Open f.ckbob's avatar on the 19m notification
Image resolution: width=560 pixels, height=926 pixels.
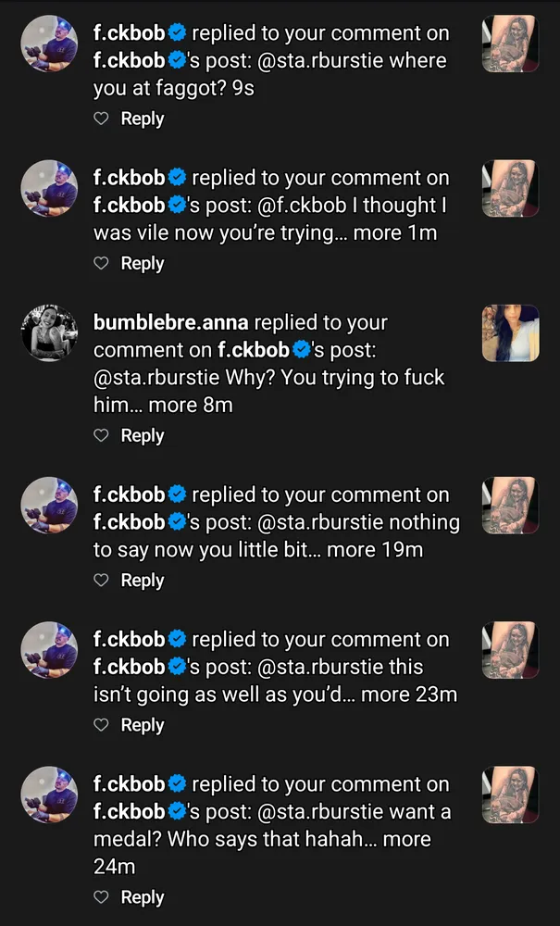49,506
